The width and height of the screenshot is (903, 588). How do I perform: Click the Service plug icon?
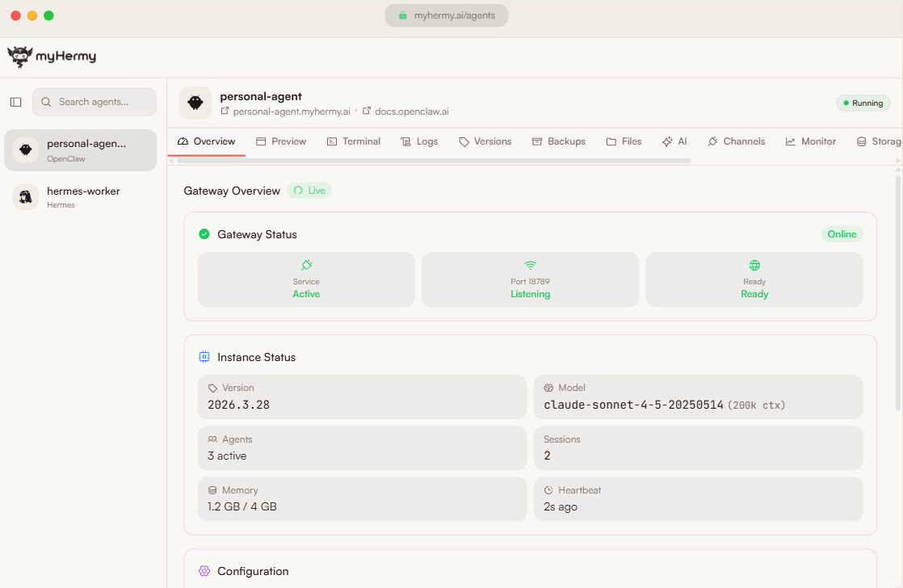point(306,265)
